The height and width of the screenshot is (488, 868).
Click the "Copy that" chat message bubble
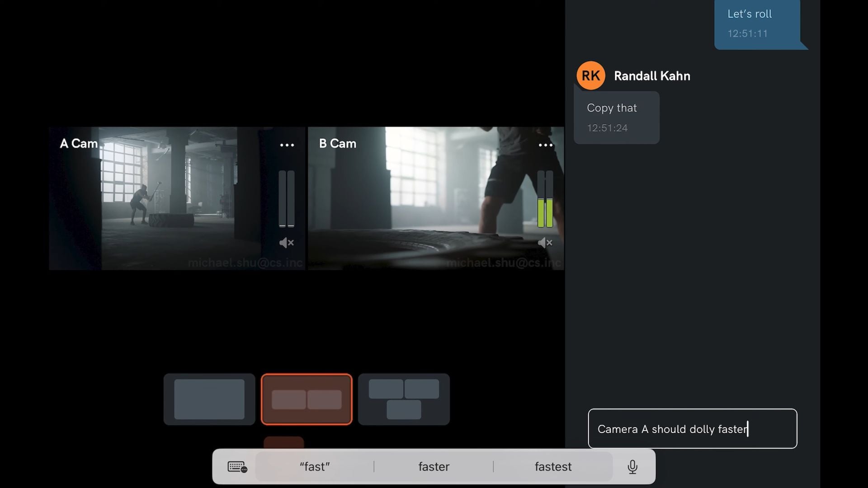click(617, 117)
